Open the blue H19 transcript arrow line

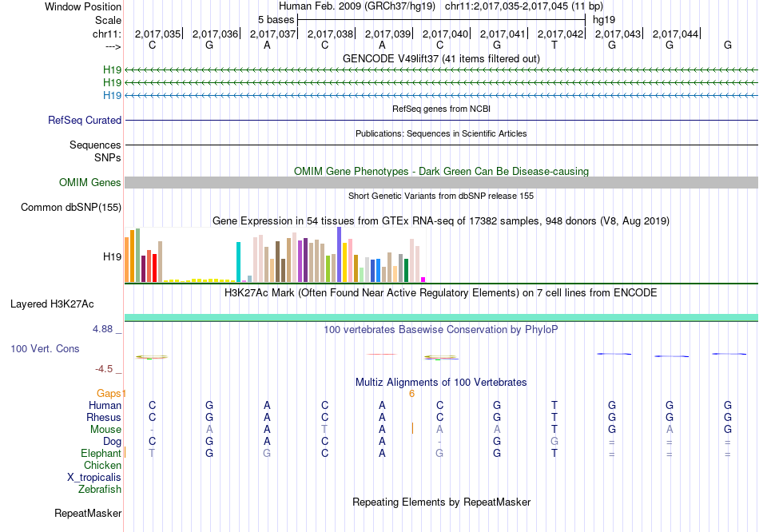441,95
